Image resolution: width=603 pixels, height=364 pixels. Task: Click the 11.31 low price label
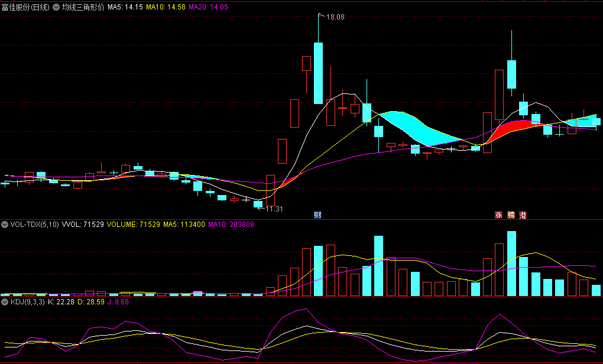pyautogui.click(x=274, y=209)
